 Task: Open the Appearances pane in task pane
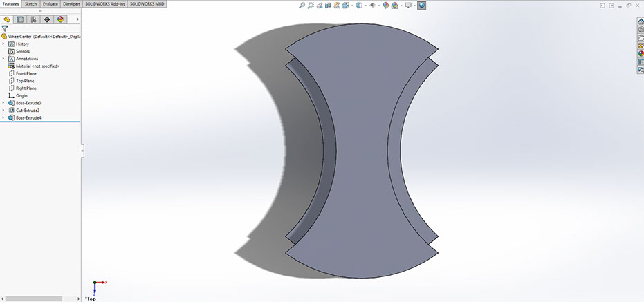point(641,54)
